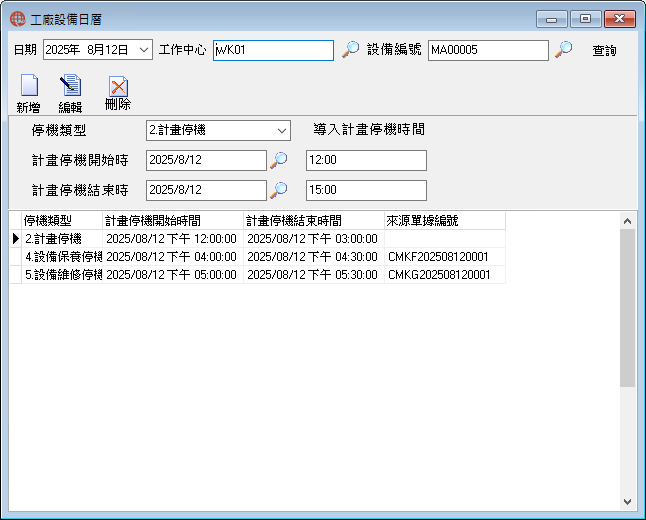Click the scrollbar up arrow
This screenshot has height=520, width=646.
coord(627,221)
